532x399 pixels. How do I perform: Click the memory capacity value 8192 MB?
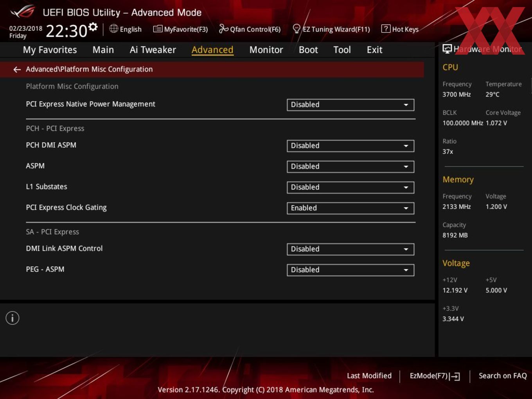coord(455,235)
